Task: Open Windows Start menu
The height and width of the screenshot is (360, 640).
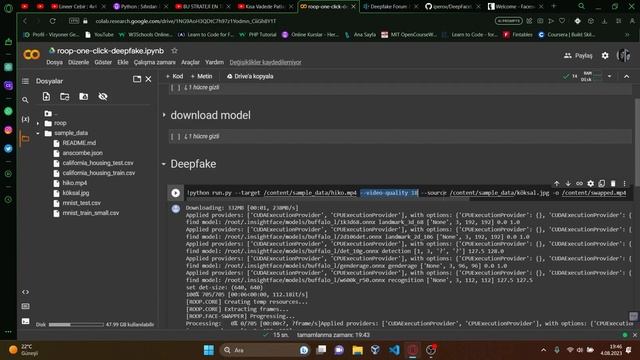Action: click(x=209, y=350)
